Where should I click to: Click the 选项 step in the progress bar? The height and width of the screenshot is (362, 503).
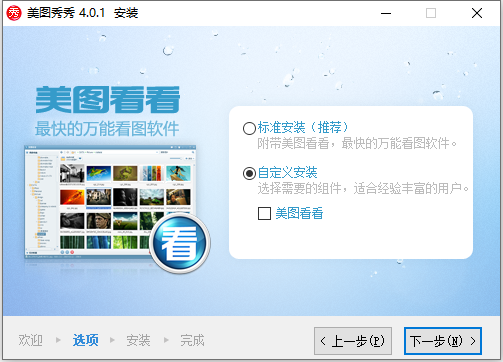pos(86,340)
